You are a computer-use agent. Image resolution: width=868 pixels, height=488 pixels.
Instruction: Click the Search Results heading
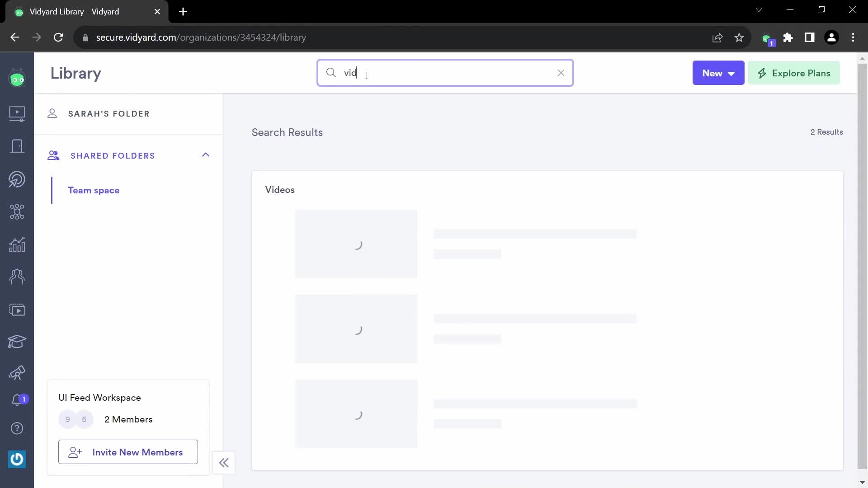pyautogui.click(x=287, y=132)
